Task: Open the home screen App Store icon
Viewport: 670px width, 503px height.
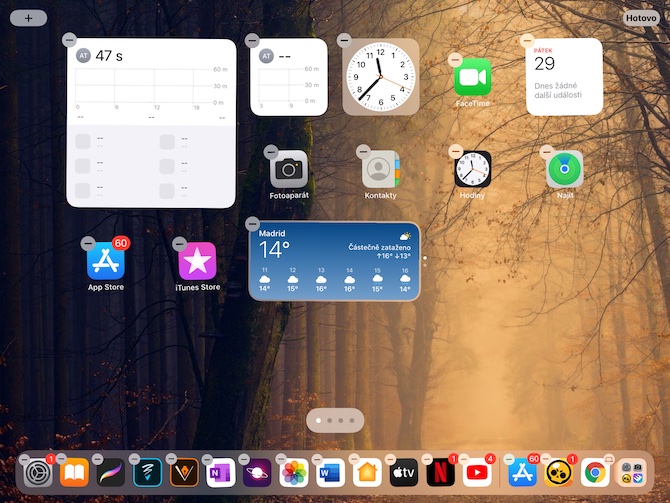Action: point(106,261)
